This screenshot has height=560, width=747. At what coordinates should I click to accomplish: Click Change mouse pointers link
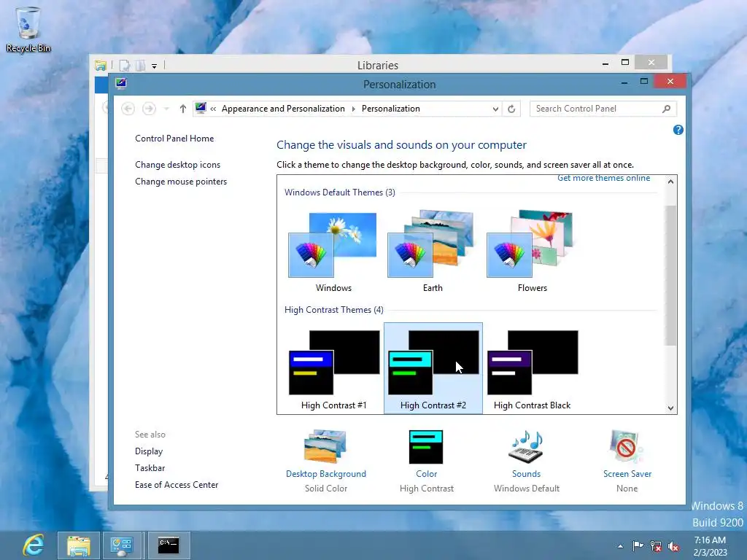(181, 182)
